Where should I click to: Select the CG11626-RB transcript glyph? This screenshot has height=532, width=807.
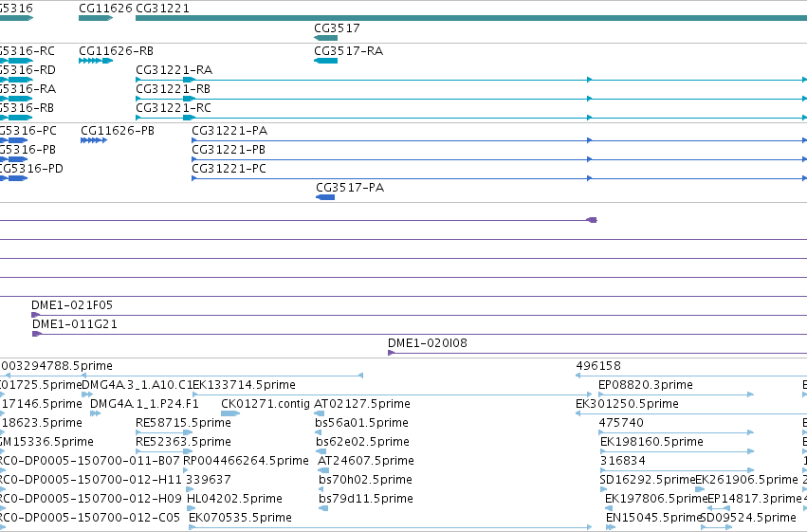coord(96,61)
